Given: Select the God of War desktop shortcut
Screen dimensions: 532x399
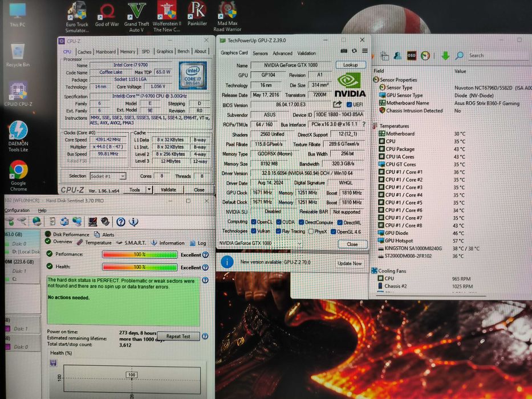Looking at the screenshot, I should [x=107, y=15].
